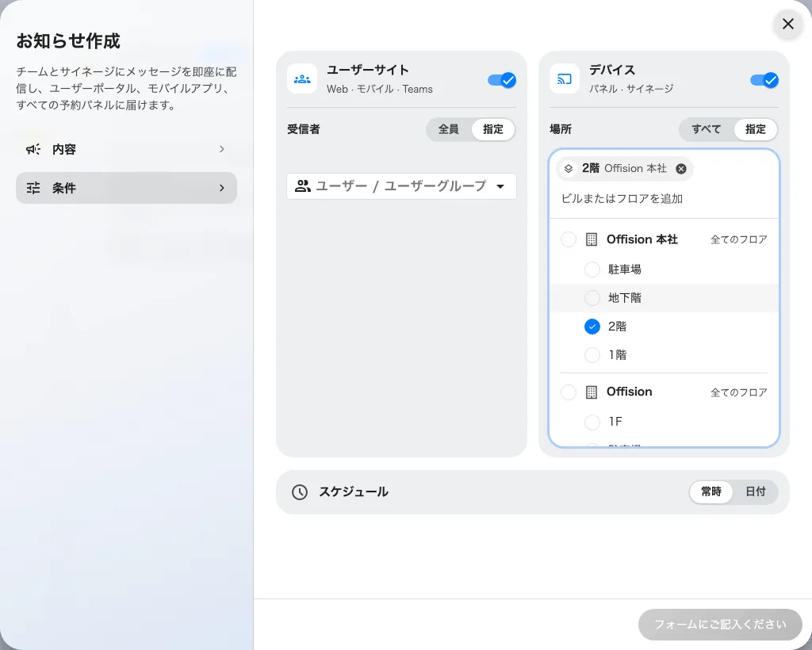Click the layers icon in the 2階 chip
Viewport: 812px width, 650px height.
tap(568, 169)
